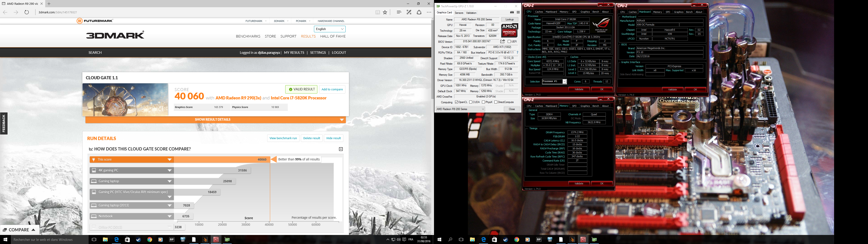Expand the 'Notebook' comparison row
This screenshot has height=244, width=868.
pyautogui.click(x=131, y=216)
